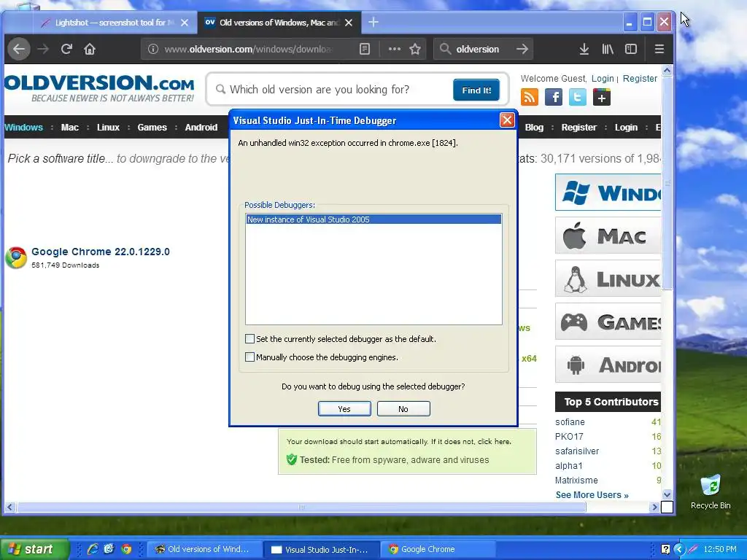Click No in debugger dialog
Viewport: 747px width, 560px height.
[403, 408]
